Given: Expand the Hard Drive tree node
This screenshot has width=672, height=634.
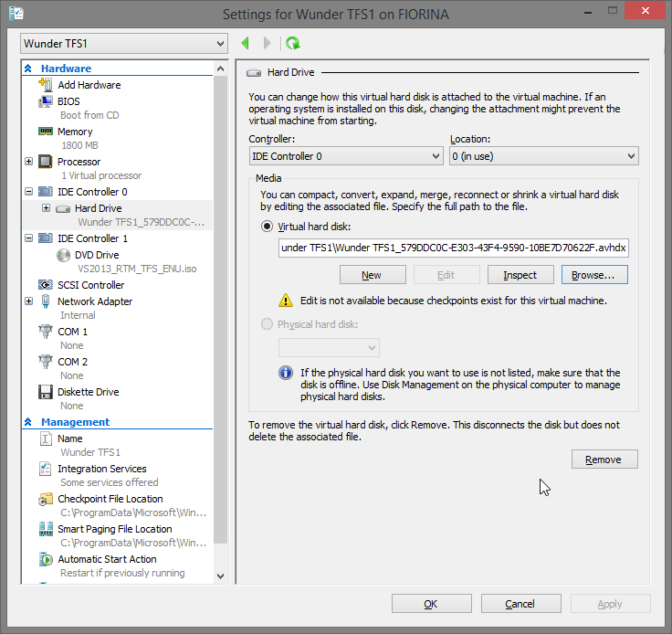Looking at the screenshot, I should (x=47, y=208).
